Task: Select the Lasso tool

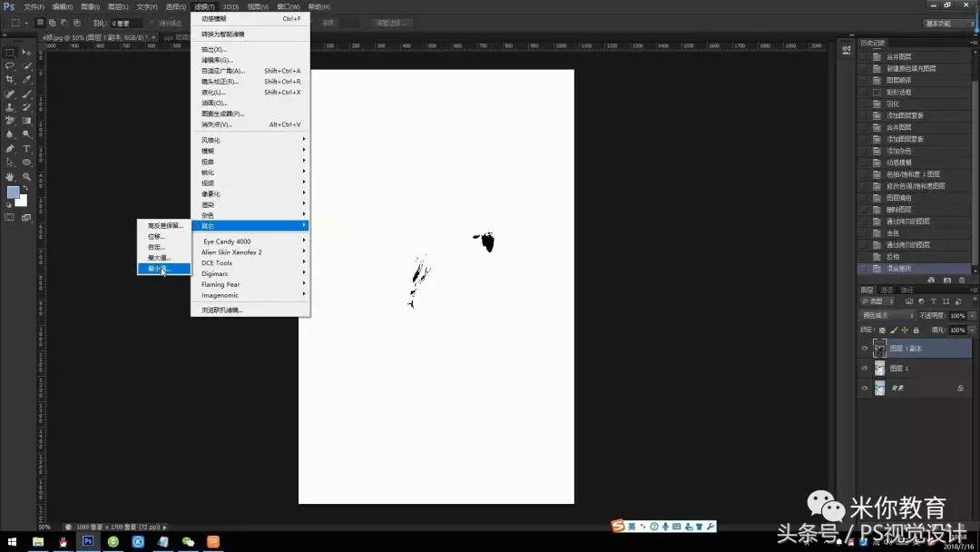Action: tap(10, 65)
